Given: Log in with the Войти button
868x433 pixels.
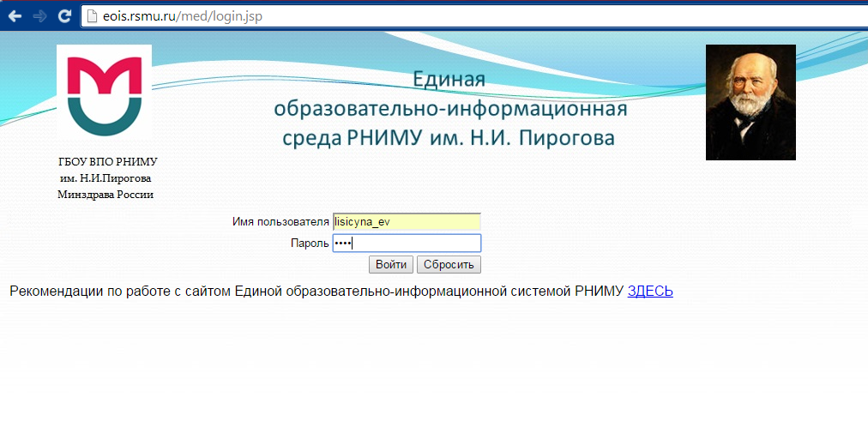Looking at the screenshot, I should point(391,265).
